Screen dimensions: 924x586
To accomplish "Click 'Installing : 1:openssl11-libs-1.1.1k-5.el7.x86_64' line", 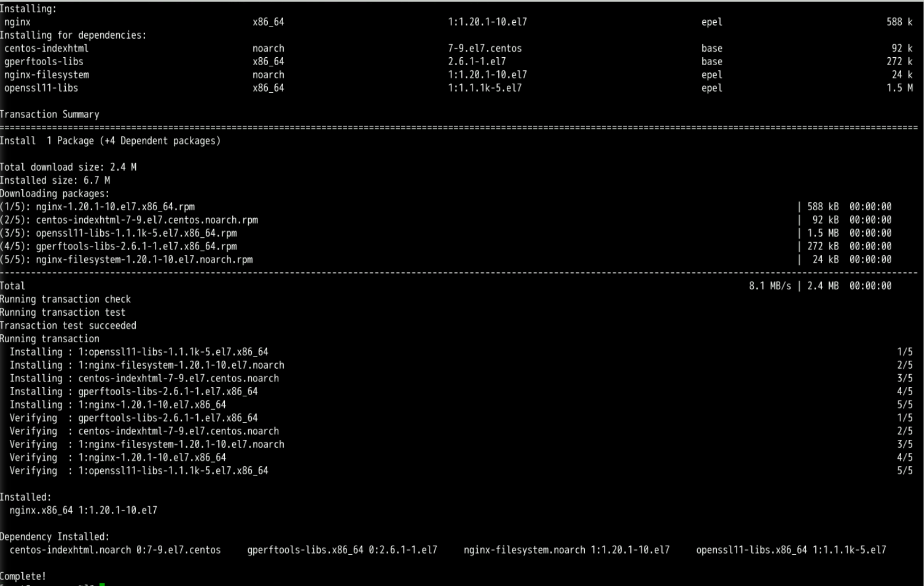I will click(x=139, y=352).
